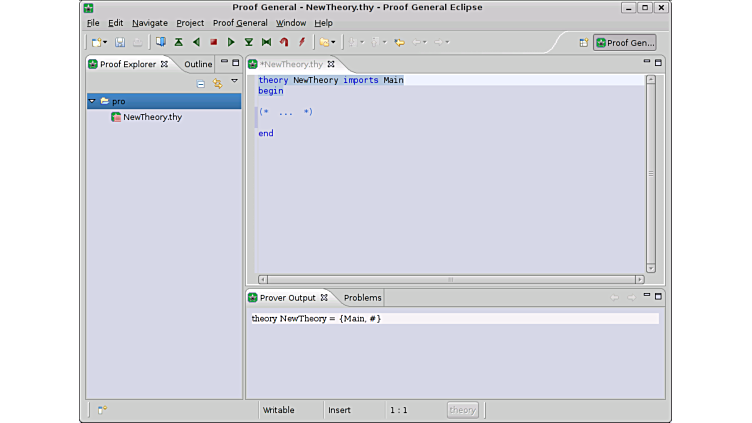The image size is (752, 423).
Task: Switch to the Problems tab
Action: point(362,297)
